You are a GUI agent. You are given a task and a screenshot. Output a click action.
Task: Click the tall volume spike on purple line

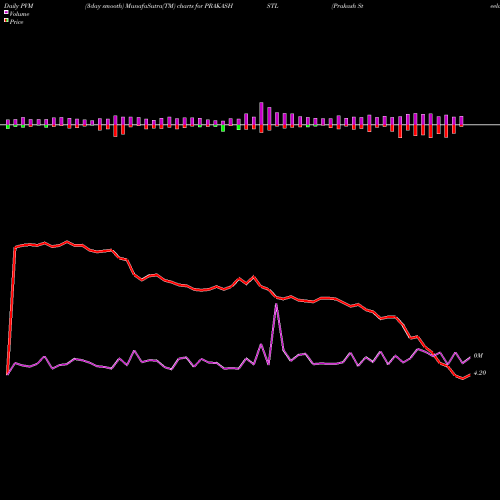coord(276,304)
